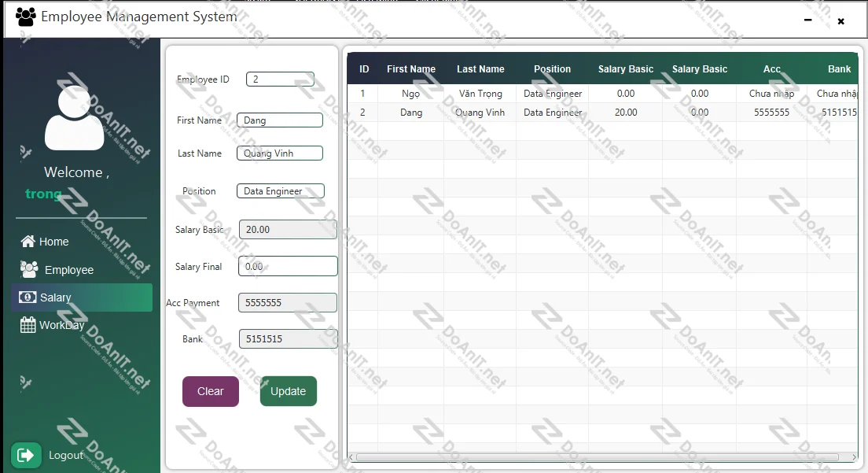Screen dimensions: 868x473
Task: Click the Position column header
Action: point(552,69)
